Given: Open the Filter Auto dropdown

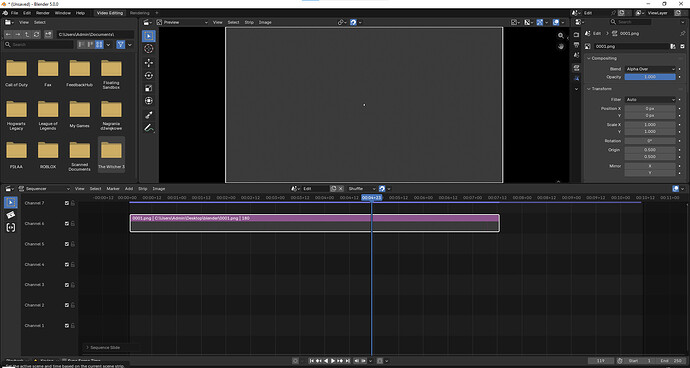Looking at the screenshot, I should (x=650, y=99).
